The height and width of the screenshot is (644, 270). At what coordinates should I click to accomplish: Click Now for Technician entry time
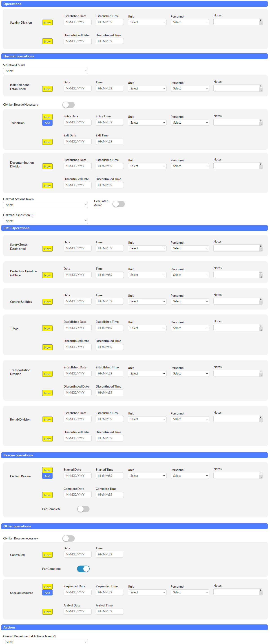click(47, 117)
